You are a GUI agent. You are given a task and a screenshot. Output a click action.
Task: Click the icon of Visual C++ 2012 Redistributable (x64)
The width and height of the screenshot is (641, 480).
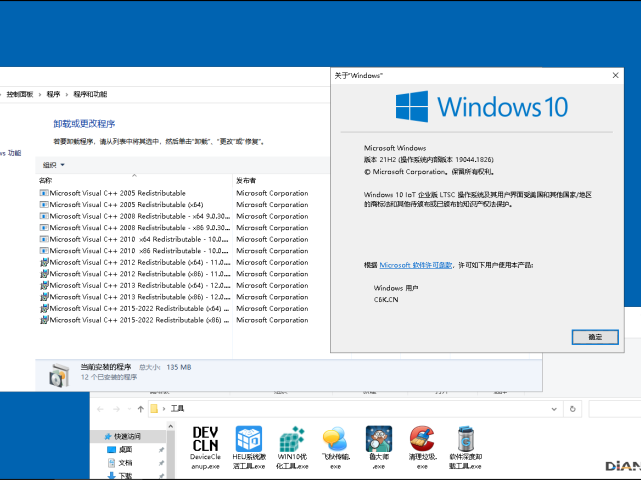[44, 262]
